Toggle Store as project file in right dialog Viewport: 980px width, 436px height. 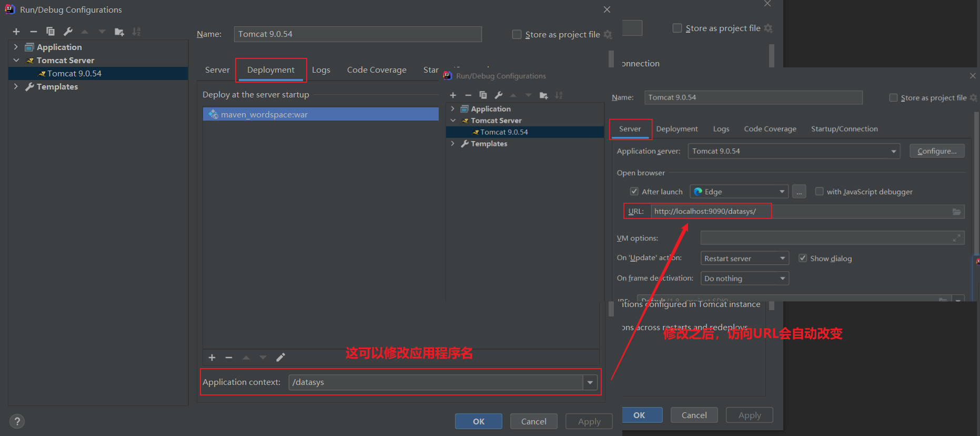(893, 98)
